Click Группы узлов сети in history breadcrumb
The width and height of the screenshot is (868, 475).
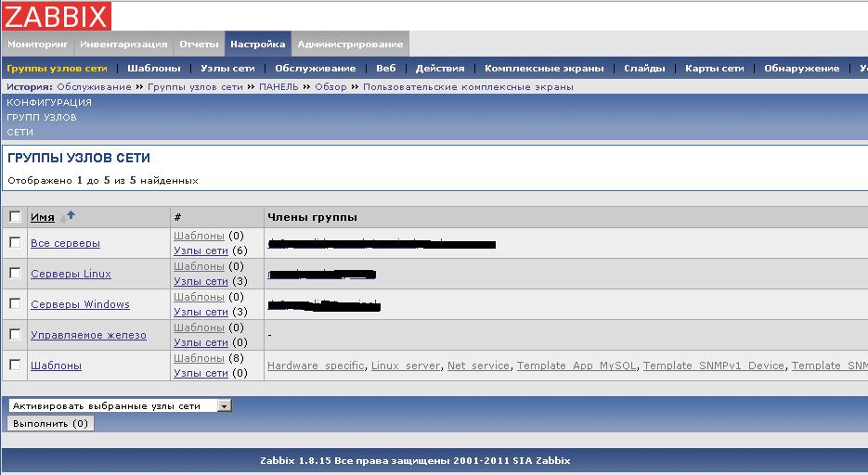click(195, 87)
